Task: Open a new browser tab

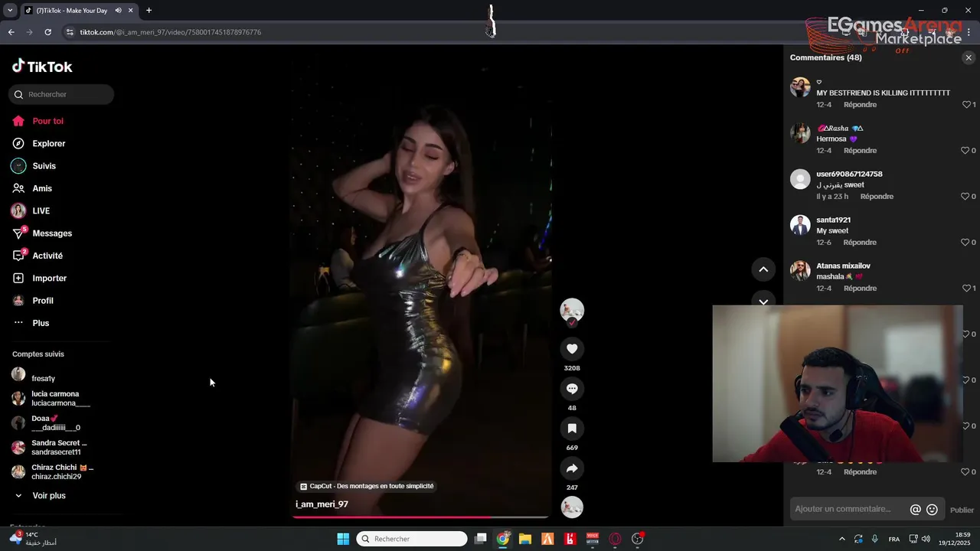Action: (149, 11)
